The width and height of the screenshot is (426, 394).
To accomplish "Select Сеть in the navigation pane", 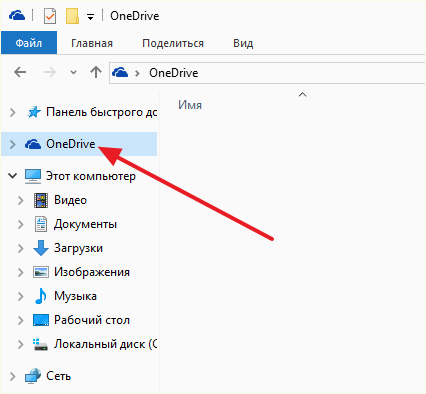I will (58, 376).
